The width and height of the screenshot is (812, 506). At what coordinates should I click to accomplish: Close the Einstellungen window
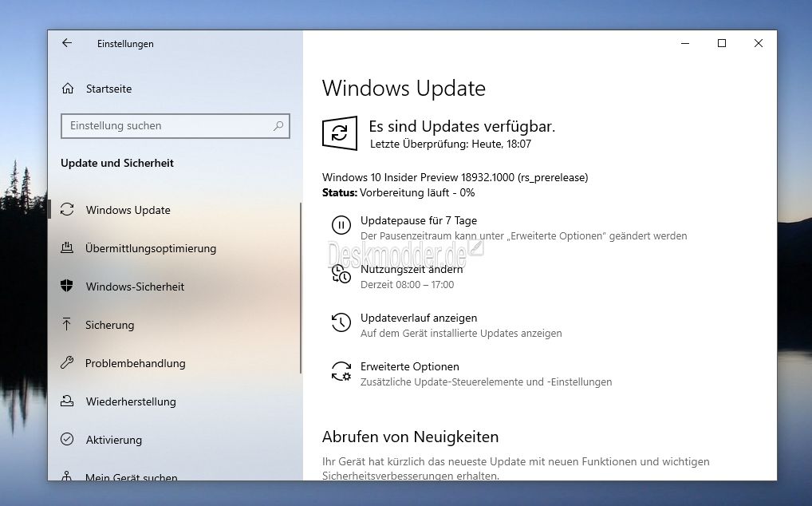point(759,44)
